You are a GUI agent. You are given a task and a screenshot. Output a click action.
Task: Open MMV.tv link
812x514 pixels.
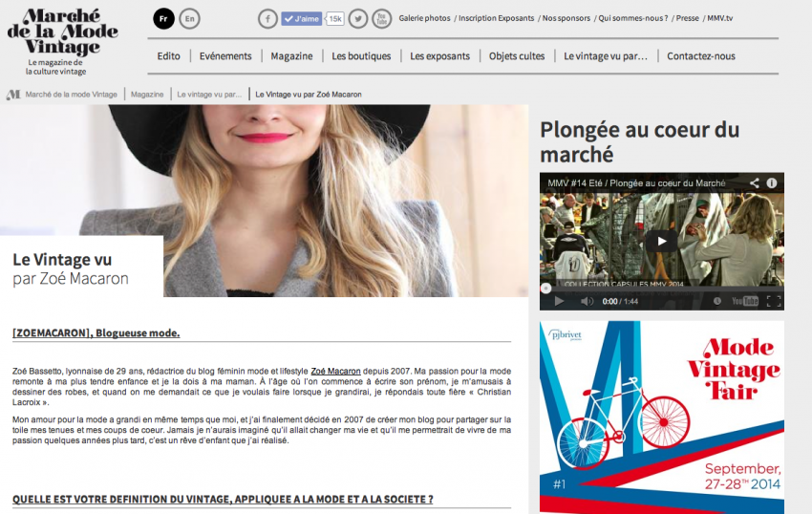[x=720, y=18]
